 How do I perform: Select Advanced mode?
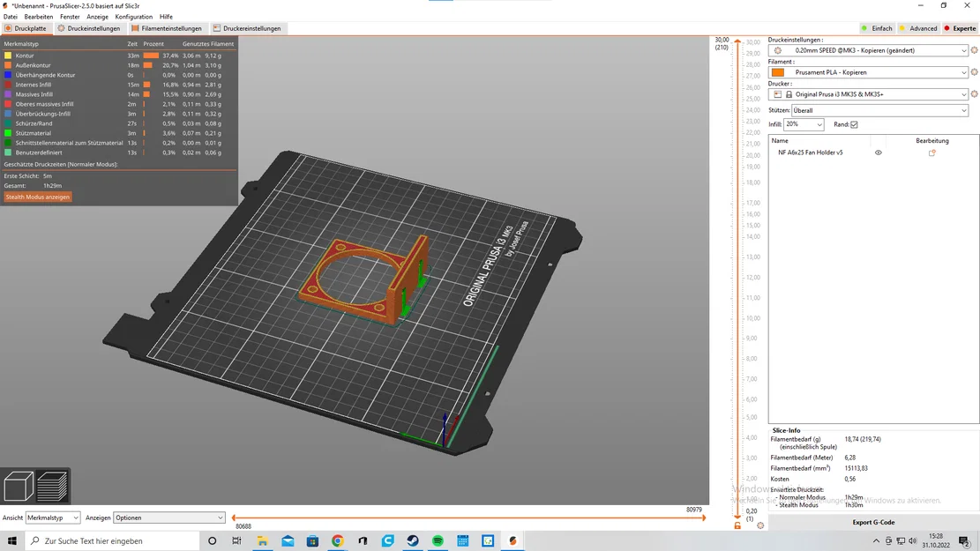click(918, 28)
